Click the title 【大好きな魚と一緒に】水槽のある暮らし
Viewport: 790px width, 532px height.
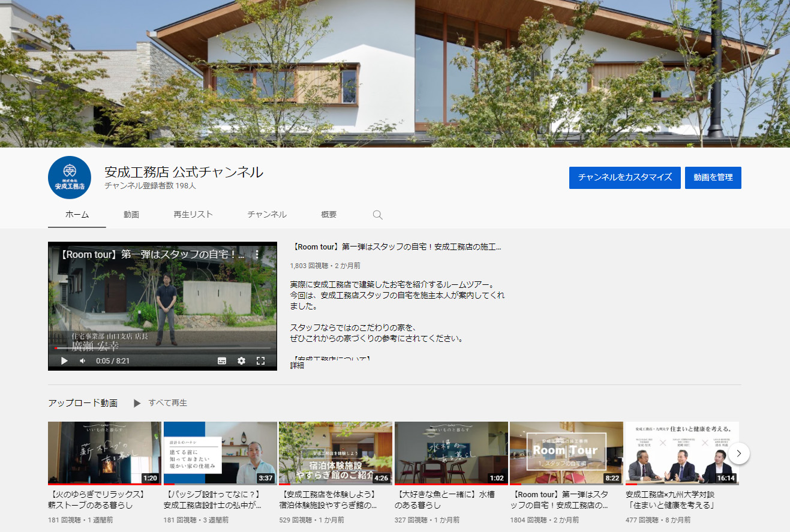(444, 500)
